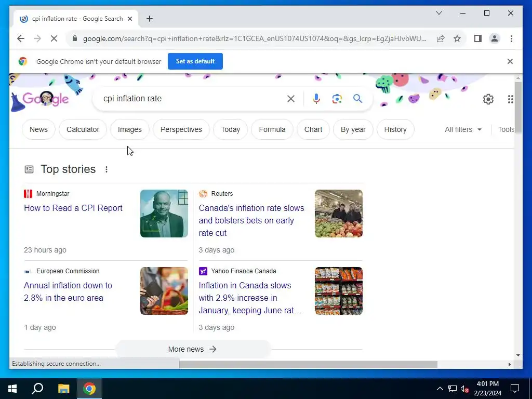Viewport: 532px width, 399px height.
Task: Start voice search with microphone icon
Action: point(316,99)
